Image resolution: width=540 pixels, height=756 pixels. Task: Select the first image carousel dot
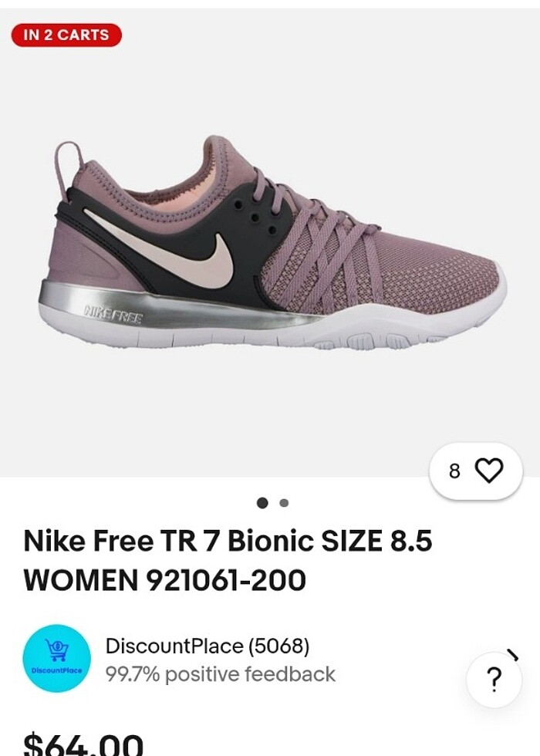pyautogui.click(x=262, y=503)
